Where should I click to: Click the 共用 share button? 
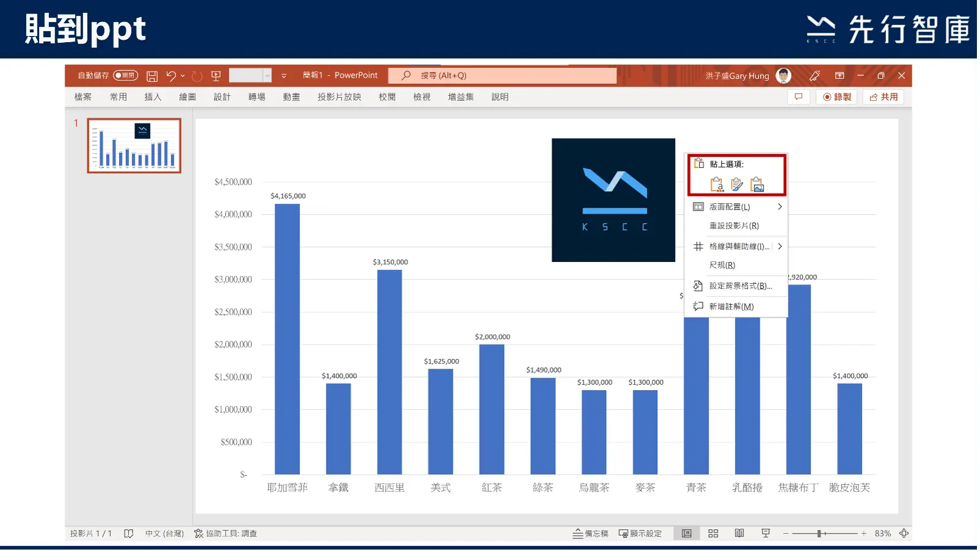883,97
